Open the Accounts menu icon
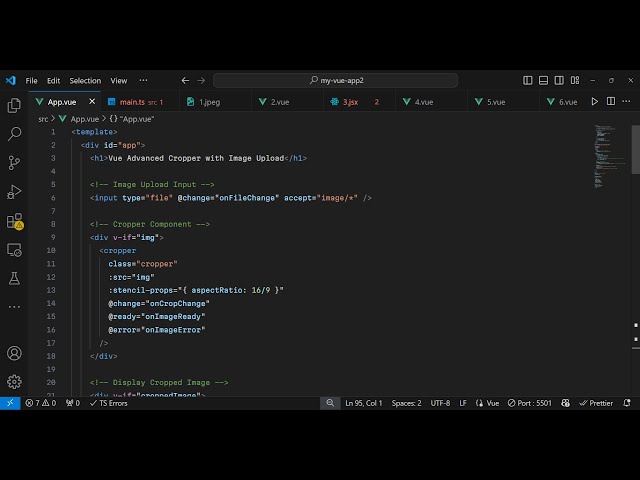Viewport: 640px width, 480px height. [x=14, y=353]
